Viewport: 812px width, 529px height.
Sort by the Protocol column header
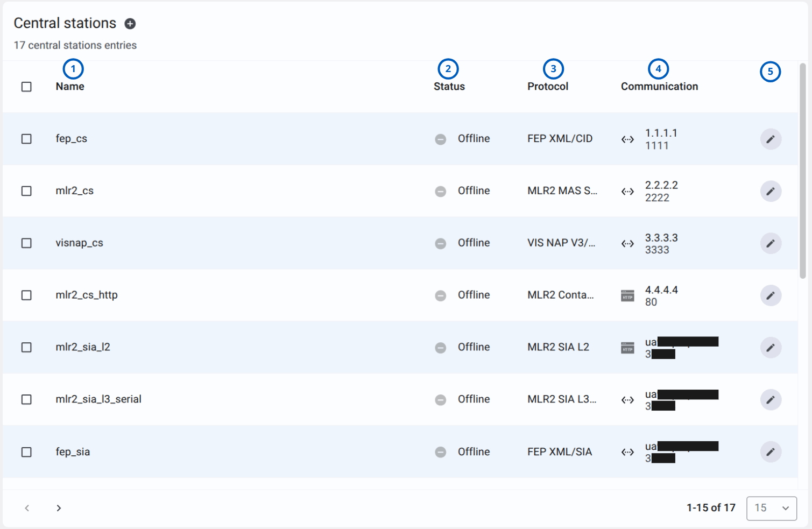click(x=548, y=87)
